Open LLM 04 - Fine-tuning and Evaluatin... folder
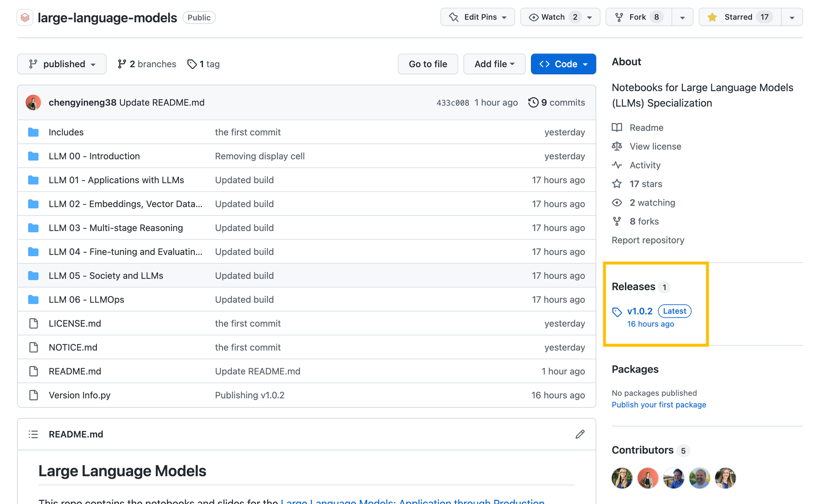Screen dimensions: 822x504 [126, 252]
